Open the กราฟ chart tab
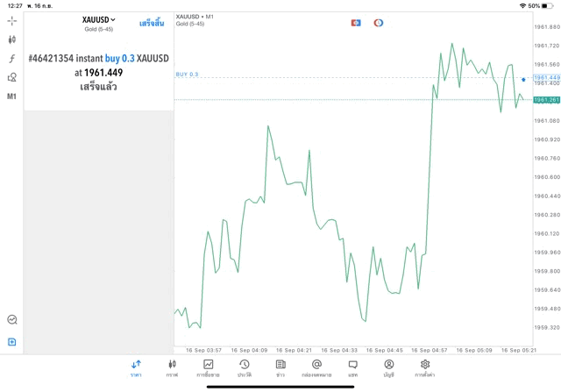 (172, 368)
